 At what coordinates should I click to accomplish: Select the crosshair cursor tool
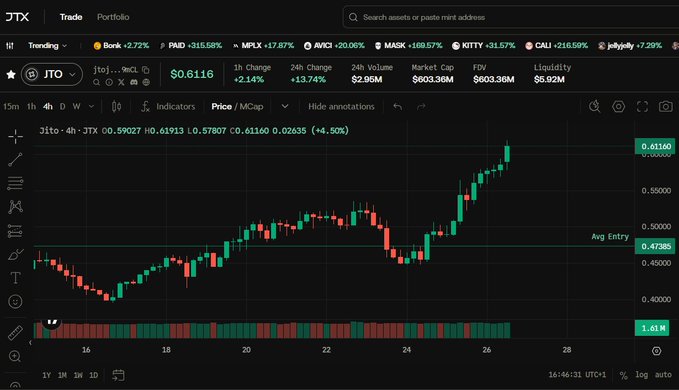pos(15,137)
